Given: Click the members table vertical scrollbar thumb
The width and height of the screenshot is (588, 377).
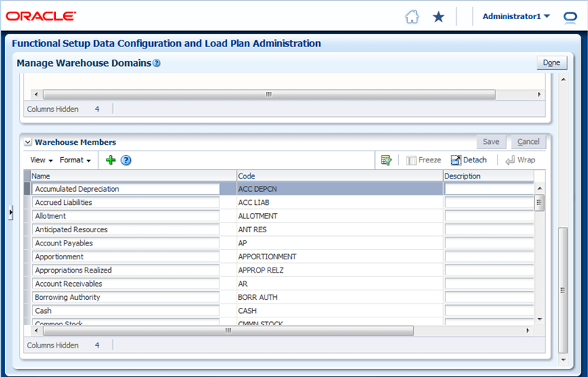Looking at the screenshot, I should coord(539,203).
